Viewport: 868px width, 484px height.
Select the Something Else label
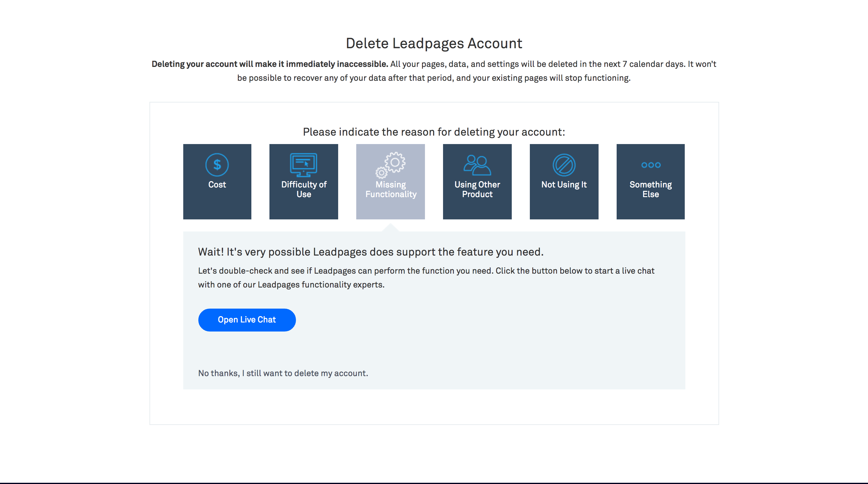pyautogui.click(x=651, y=189)
